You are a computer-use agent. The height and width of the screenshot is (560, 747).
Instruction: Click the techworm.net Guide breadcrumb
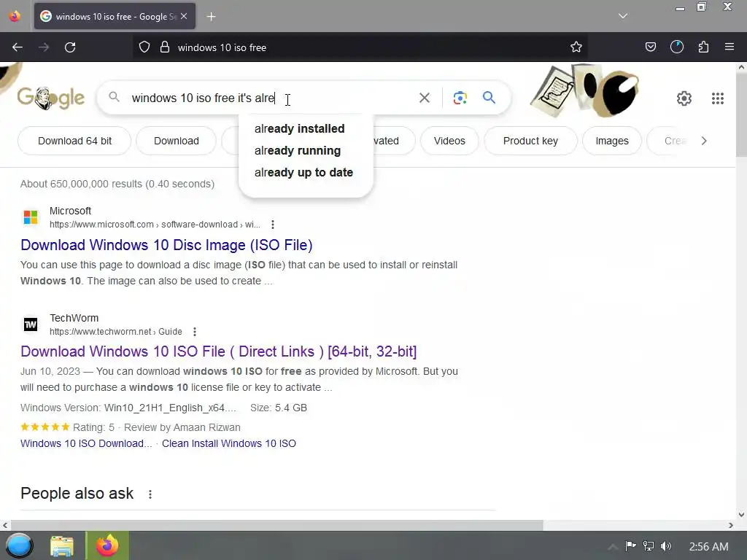[116, 332]
